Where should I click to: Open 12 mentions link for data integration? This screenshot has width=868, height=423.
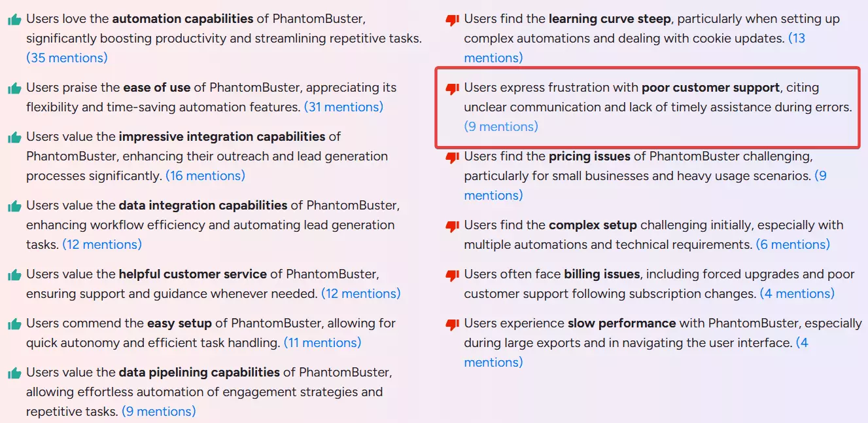102,244
